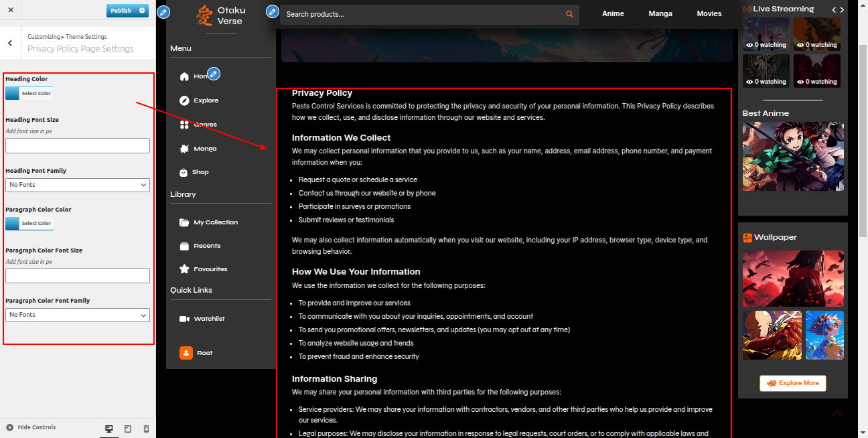Click the gear icon next to Publish
Image resolution: width=868 pixels, height=438 pixels.
click(x=142, y=11)
